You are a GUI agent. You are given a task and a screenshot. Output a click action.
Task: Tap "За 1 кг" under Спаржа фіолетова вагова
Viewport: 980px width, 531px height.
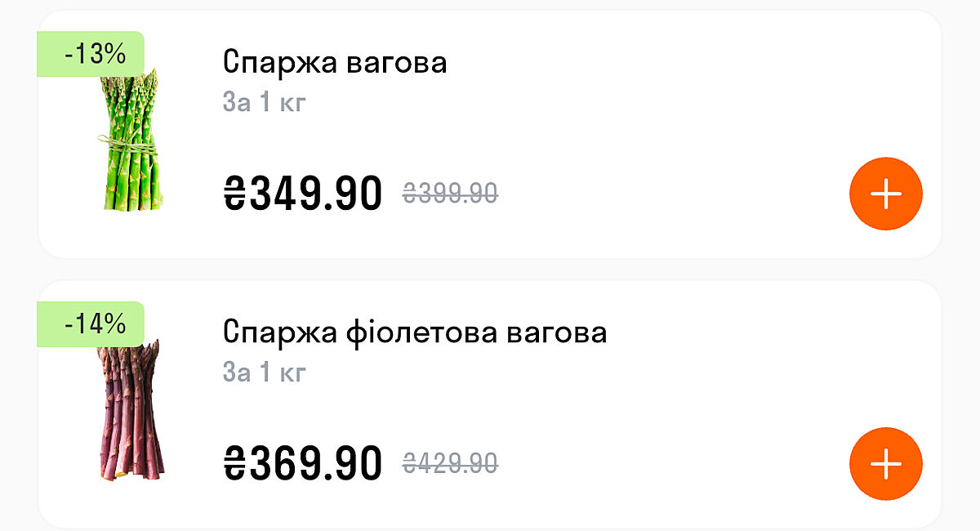(265, 373)
